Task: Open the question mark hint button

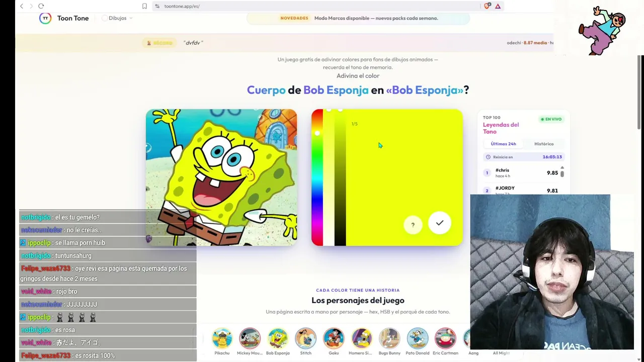Action: coord(413,225)
